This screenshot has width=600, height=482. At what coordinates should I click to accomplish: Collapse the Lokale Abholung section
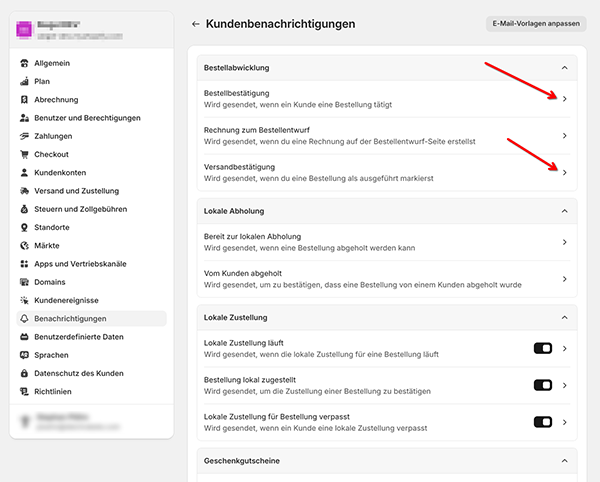(564, 211)
